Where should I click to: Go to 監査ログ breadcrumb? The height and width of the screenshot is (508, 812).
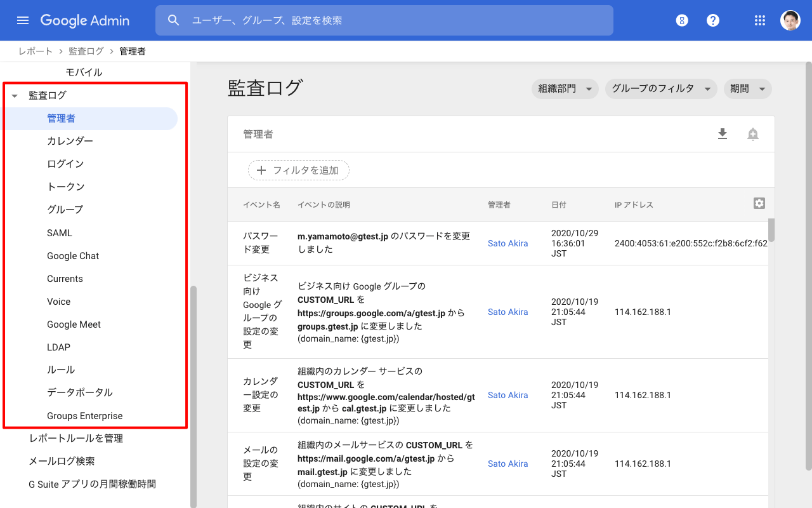coord(86,51)
